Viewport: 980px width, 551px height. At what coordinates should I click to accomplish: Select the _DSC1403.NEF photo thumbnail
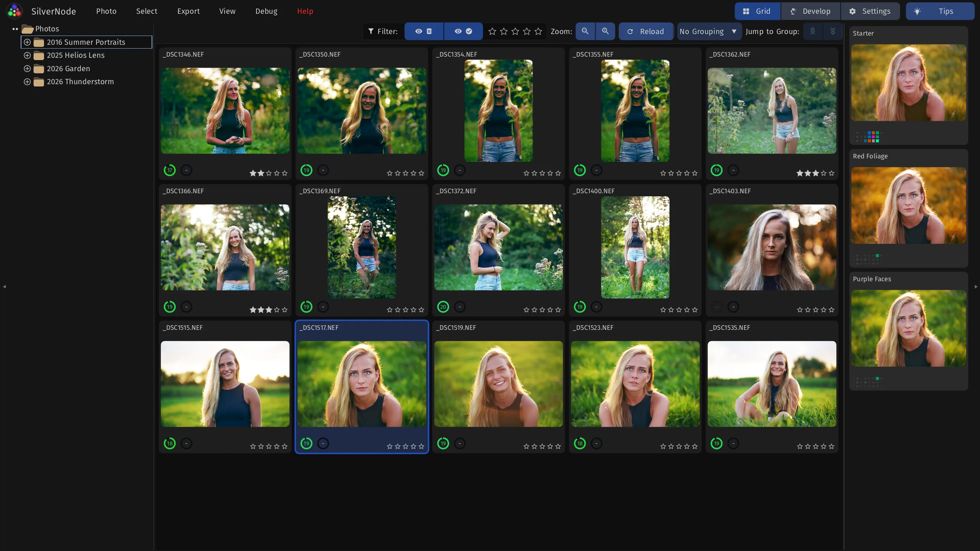[772, 247]
